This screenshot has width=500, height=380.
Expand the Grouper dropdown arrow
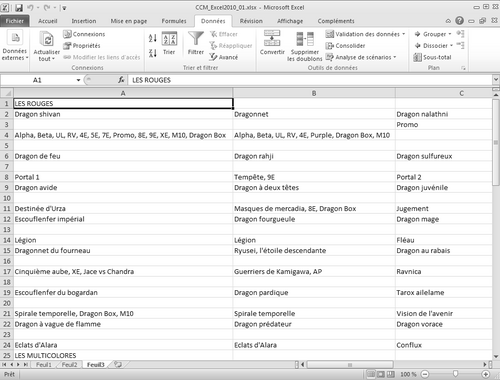pos(450,34)
